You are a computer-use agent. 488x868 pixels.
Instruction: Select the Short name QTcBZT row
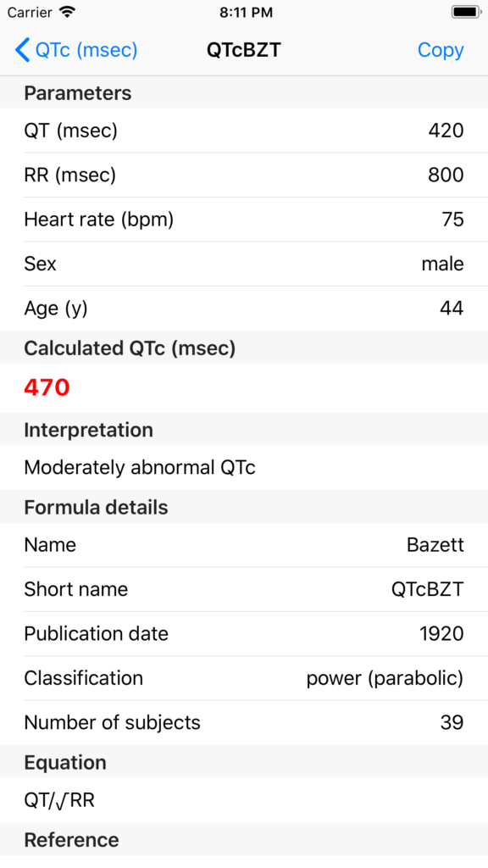(x=244, y=589)
